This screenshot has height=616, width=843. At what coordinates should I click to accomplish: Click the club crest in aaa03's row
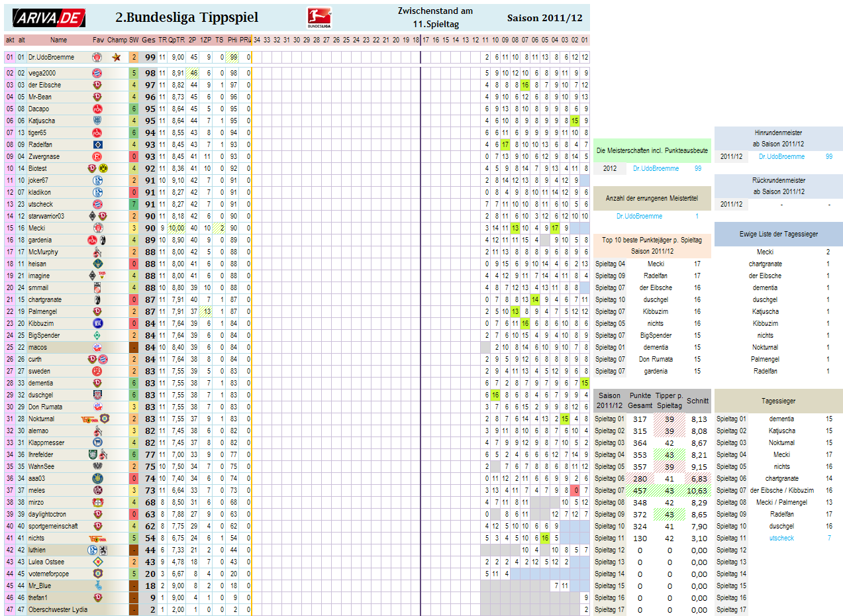click(x=97, y=479)
